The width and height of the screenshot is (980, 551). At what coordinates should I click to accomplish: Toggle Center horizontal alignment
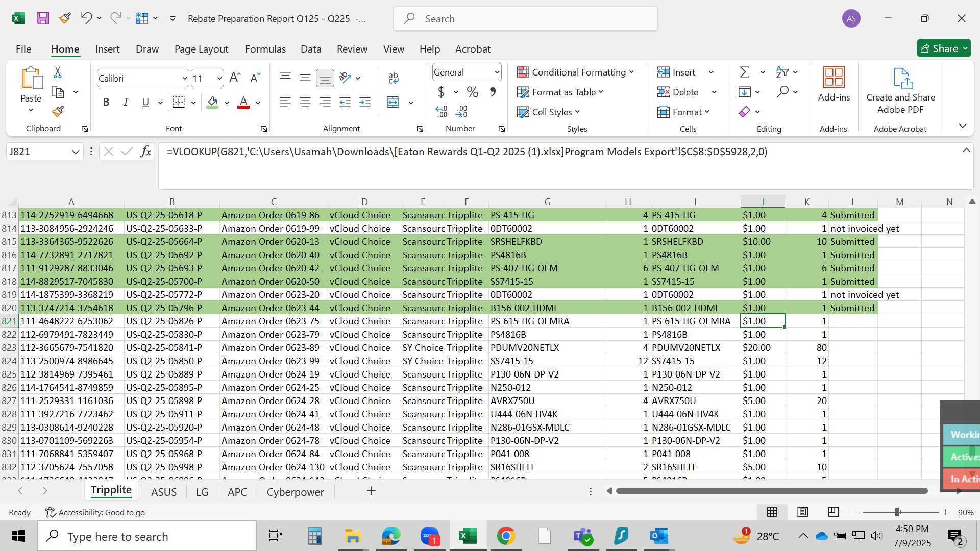pos(305,103)
